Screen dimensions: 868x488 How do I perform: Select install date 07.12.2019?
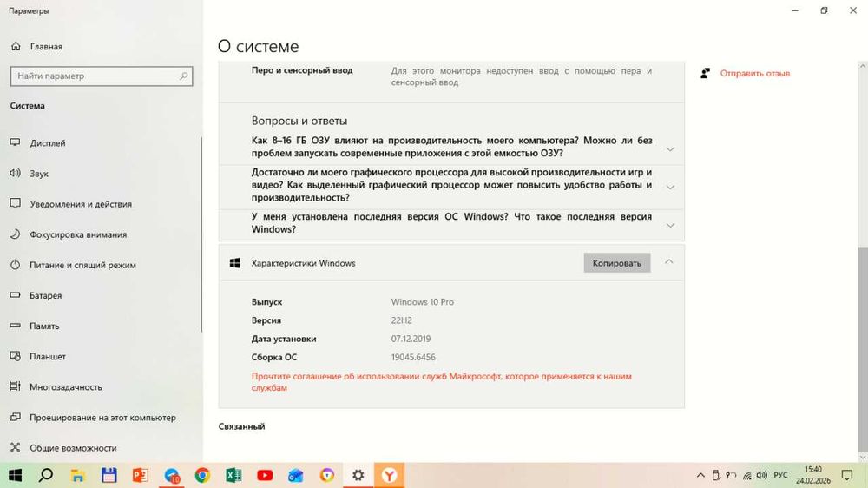411,339
